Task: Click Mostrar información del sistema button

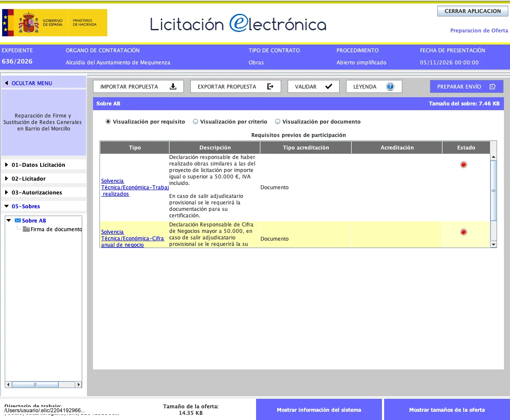Action: tap(319, 410)
